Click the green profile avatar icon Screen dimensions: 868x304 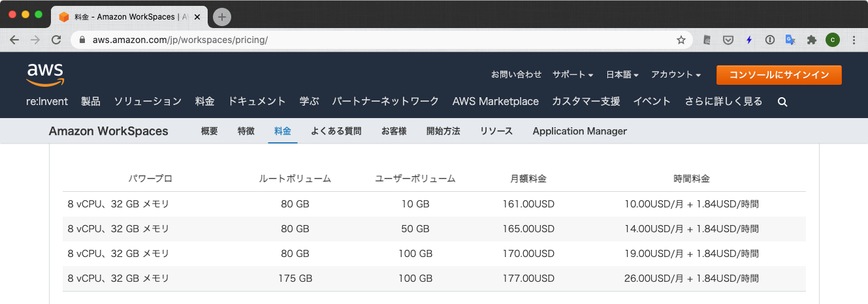833,40
